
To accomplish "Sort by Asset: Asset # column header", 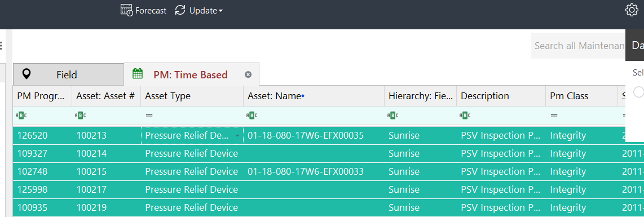I will click(107, 96).
